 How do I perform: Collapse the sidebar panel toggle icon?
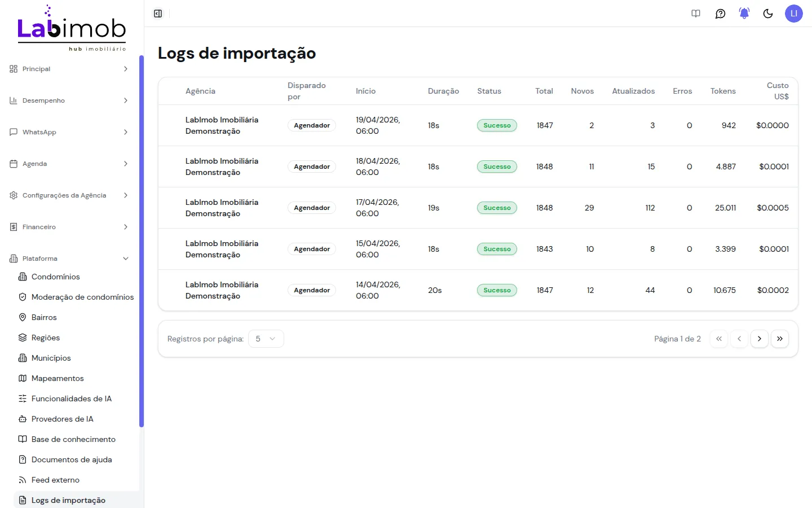[x=158, y=14]
